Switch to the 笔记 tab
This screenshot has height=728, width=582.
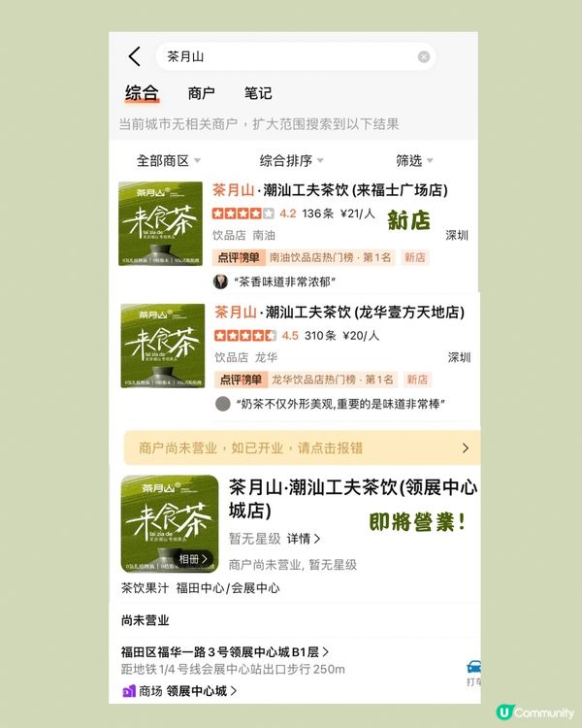pyautogui.click(x=258, y=93)
